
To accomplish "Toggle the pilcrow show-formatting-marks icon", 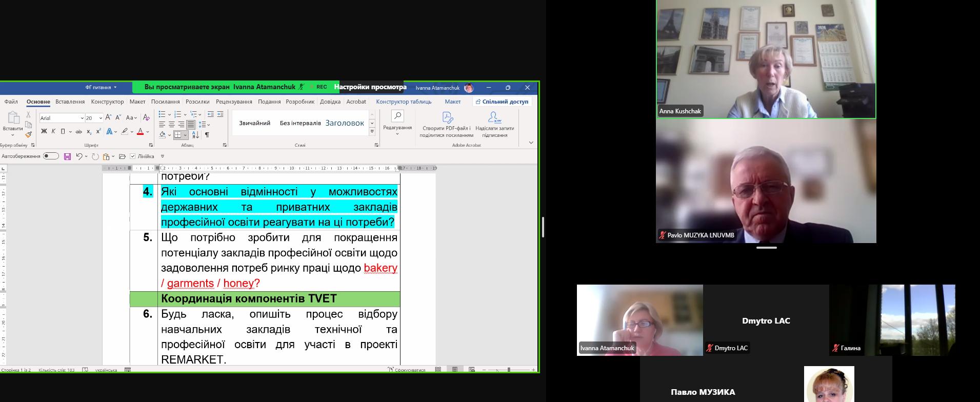I will pos(207,135).
